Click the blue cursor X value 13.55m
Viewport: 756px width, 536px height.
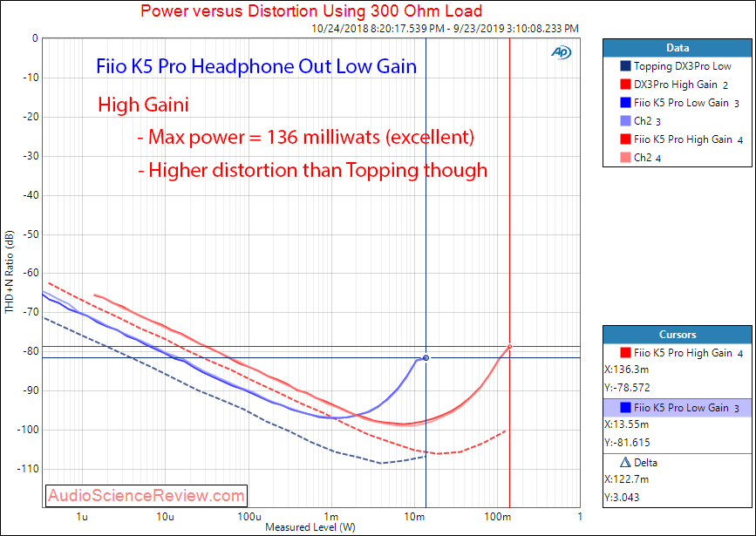click(626, 424)
